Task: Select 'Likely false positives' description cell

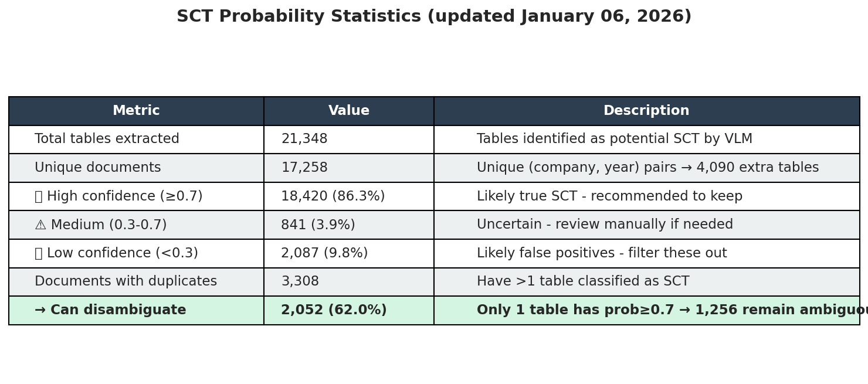Action: (647, 253)
